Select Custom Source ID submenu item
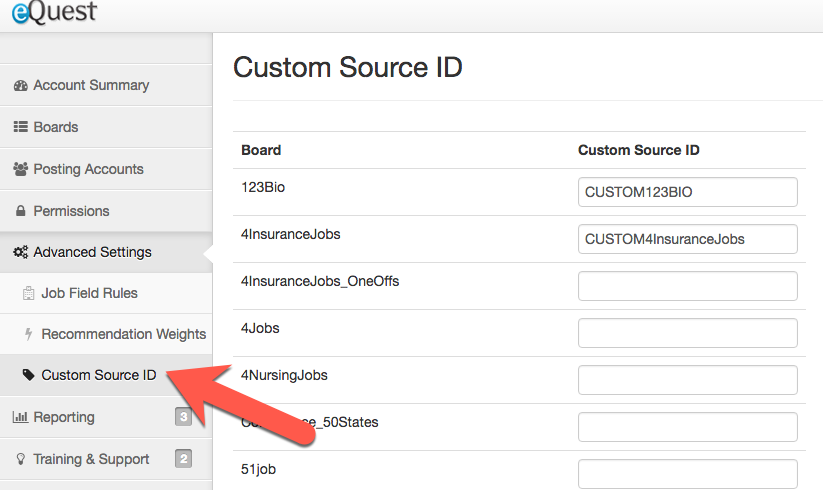The image size is (823, 490). [106, 375]
